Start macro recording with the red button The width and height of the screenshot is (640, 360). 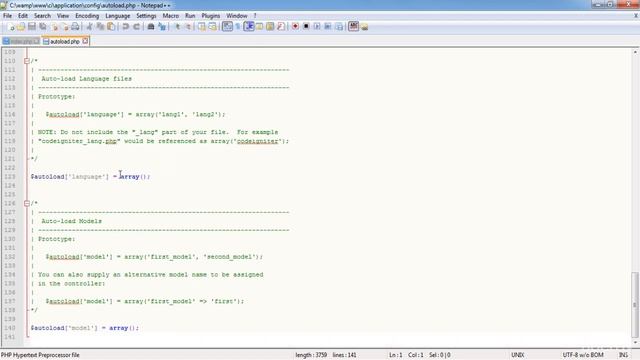(x=295, y=27)
